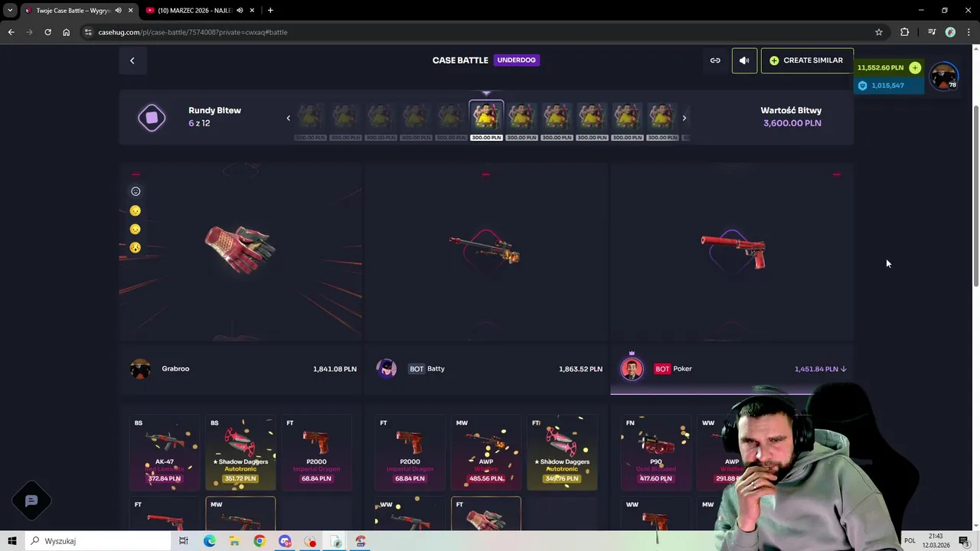Open the live chat bubble
The image size is (980, 551).
point(31,501)
